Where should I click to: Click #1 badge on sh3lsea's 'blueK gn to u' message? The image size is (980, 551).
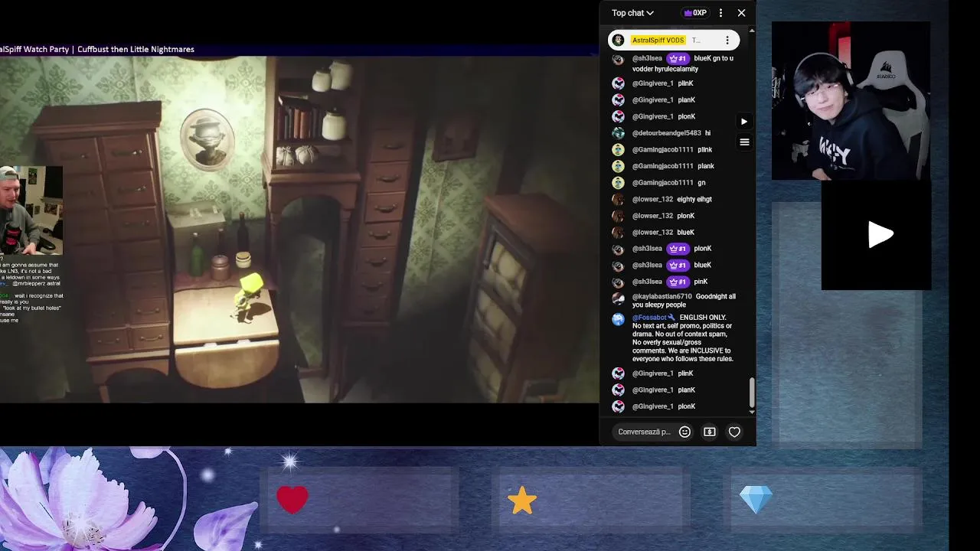(x=678, y=58)
